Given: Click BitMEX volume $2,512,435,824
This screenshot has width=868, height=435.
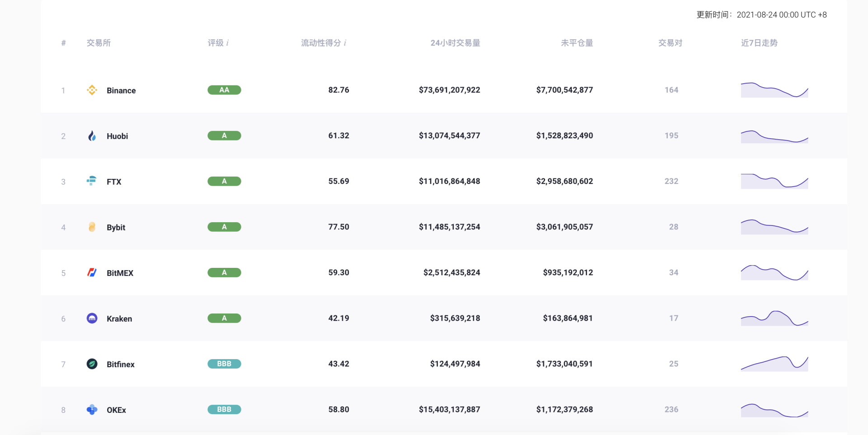Looking at the screenshot, I should [x=452, y=272].
